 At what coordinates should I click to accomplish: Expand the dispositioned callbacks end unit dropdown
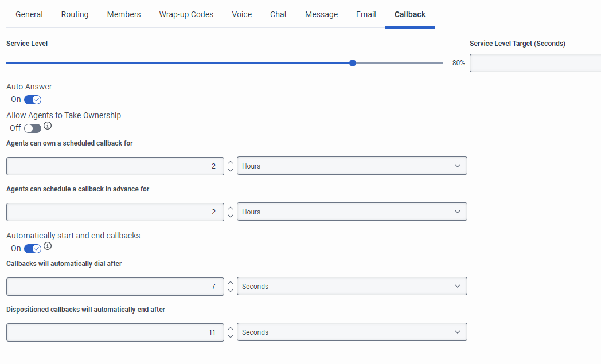point(352,332)
